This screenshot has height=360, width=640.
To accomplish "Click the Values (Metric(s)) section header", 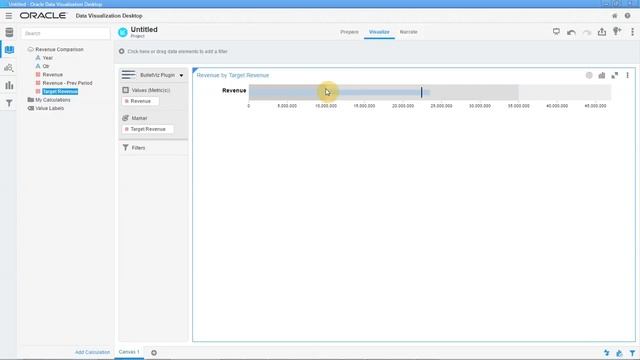I will tap(151, 90).
